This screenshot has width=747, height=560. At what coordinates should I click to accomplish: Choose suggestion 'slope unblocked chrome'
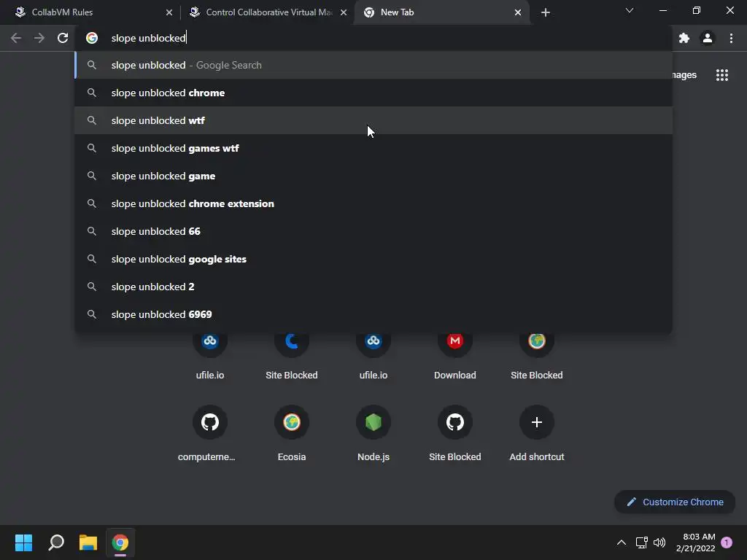point(373,93)
